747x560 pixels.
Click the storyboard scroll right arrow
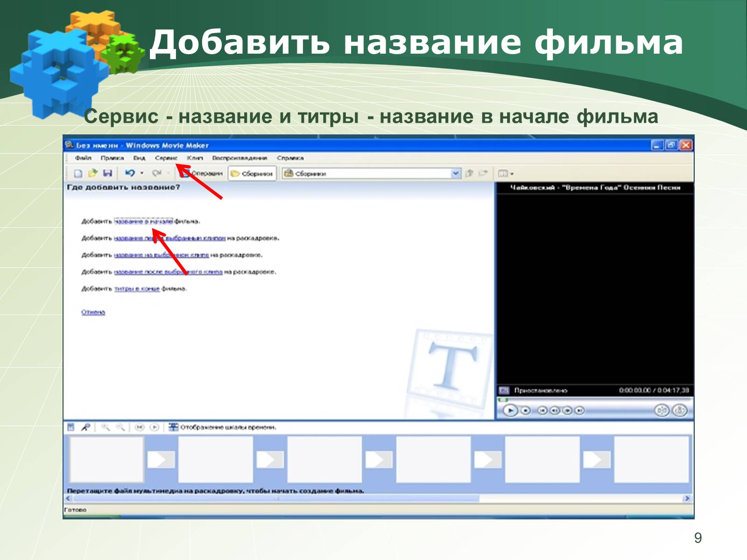coord(687,498)
